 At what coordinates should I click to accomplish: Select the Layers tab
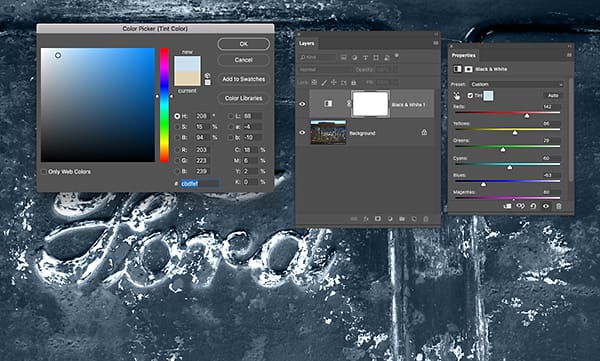[307, 44]
